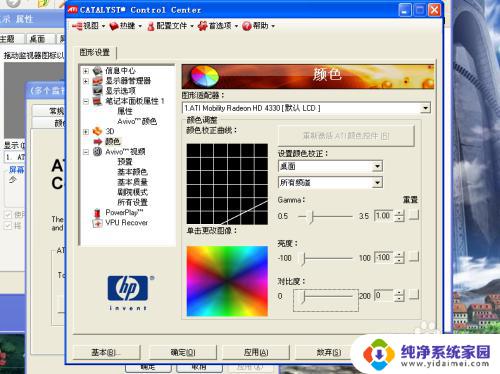The image size is (500, 374).
Task: Click the Avivo 视频 tree icon
Action: (x=97, y=152)
